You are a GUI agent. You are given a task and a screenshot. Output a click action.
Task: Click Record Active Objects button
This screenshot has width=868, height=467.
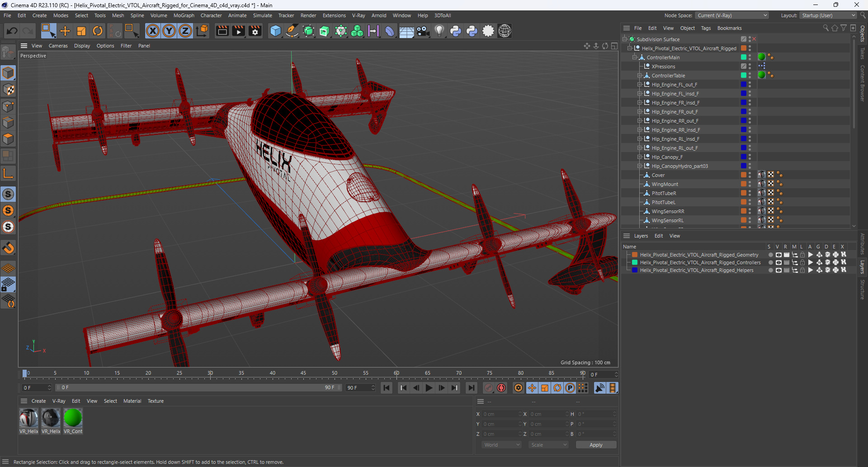(x=489, y=388)
